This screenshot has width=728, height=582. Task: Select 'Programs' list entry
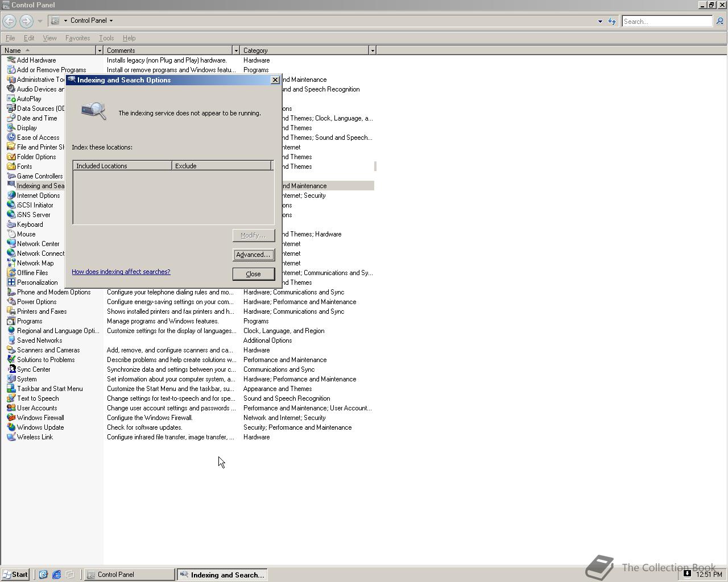click(29, 321)
